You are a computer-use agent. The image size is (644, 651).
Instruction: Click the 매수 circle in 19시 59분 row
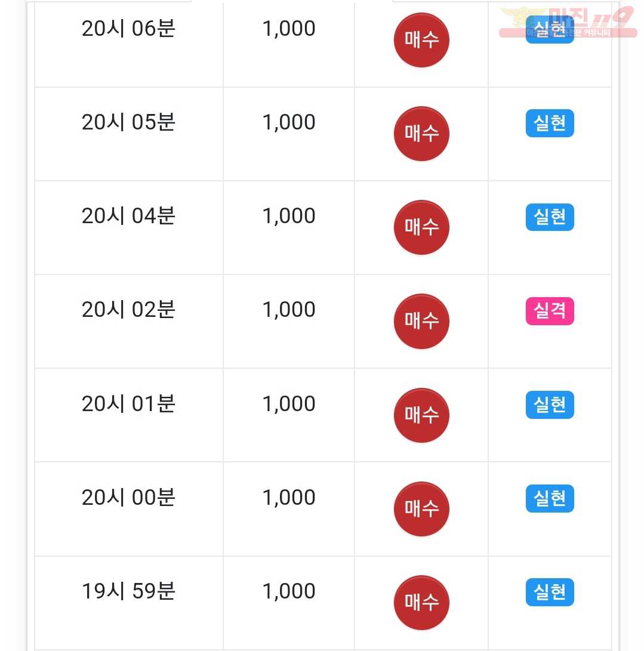(x=421, y=603)
